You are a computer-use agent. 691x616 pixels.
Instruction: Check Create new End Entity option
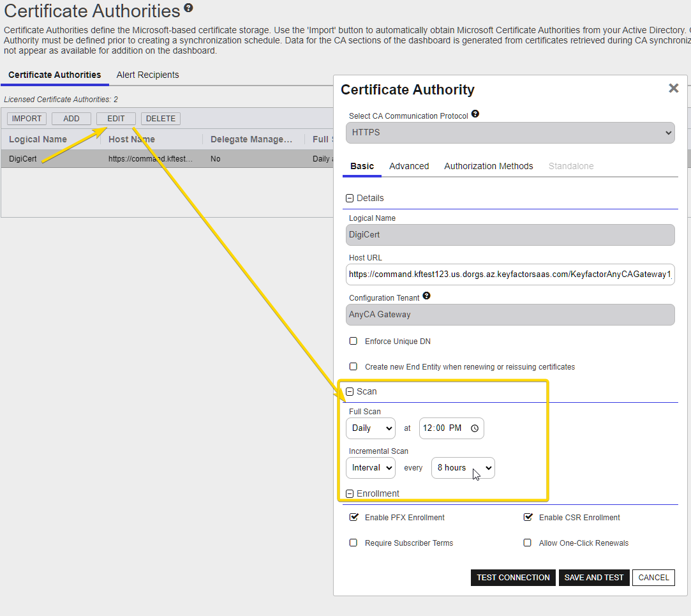pos(353,366)
